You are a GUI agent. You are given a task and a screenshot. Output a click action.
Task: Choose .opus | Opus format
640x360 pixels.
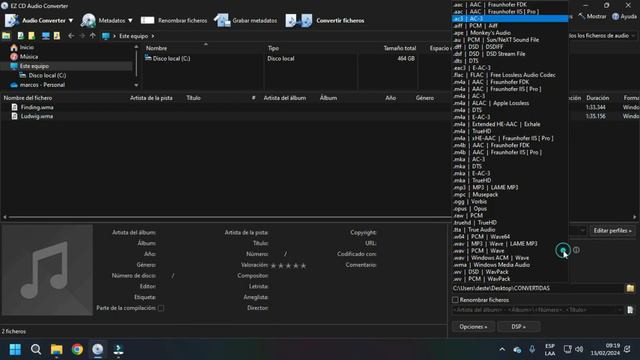pos(510,209)
